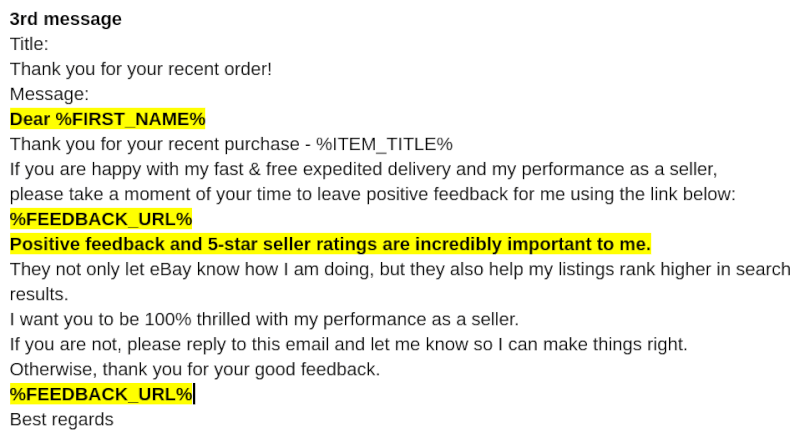
Task: Click the 'Message:' label line
Action: coord(49,94)
